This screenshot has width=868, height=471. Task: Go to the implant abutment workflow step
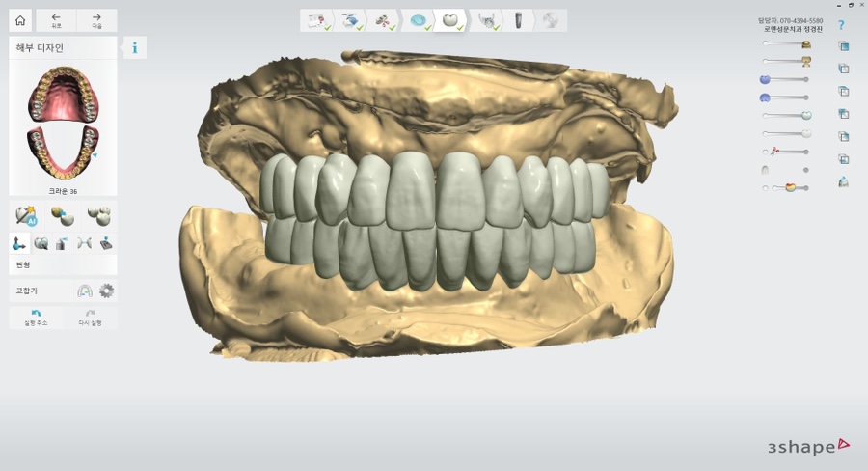pos(519,21)
